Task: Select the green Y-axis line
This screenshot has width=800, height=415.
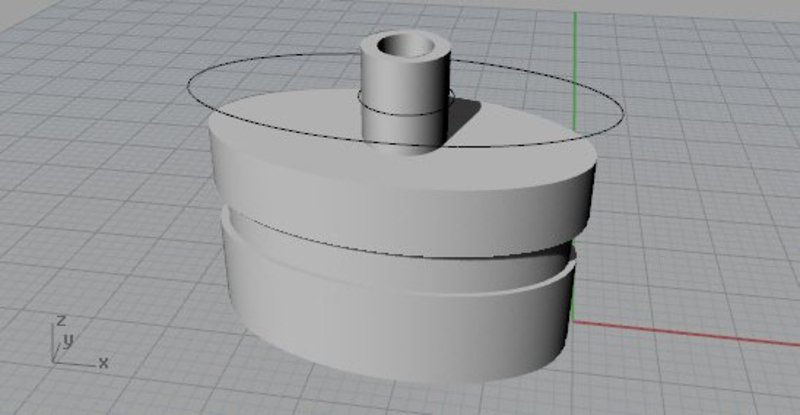Action: (x=576, y=60)
